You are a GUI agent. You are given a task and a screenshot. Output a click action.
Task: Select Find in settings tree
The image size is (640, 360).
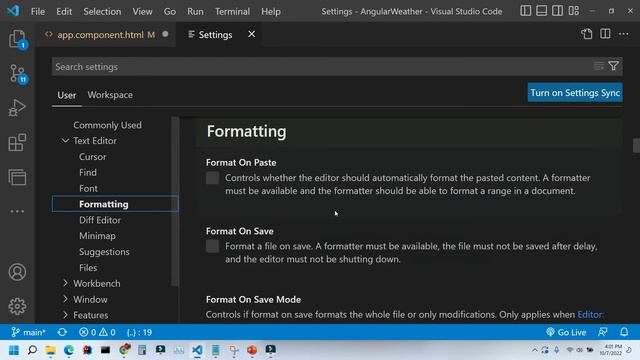pyautogui.click(x=88, y=172)
